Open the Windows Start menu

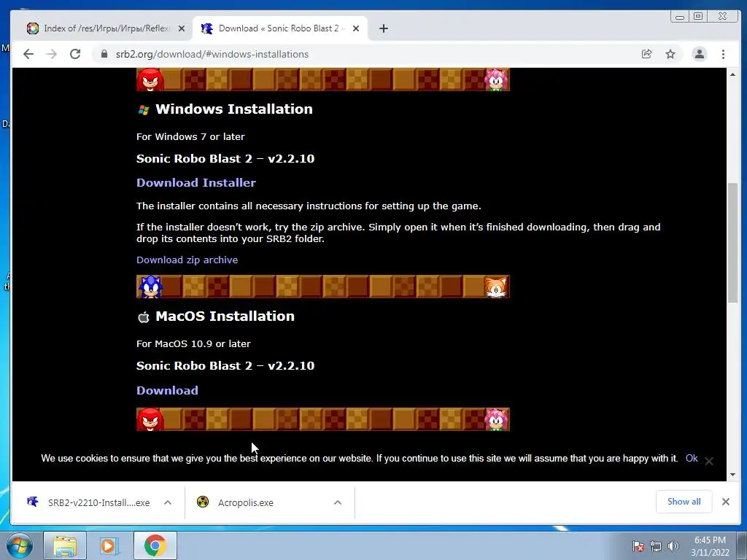coord(19,545)
